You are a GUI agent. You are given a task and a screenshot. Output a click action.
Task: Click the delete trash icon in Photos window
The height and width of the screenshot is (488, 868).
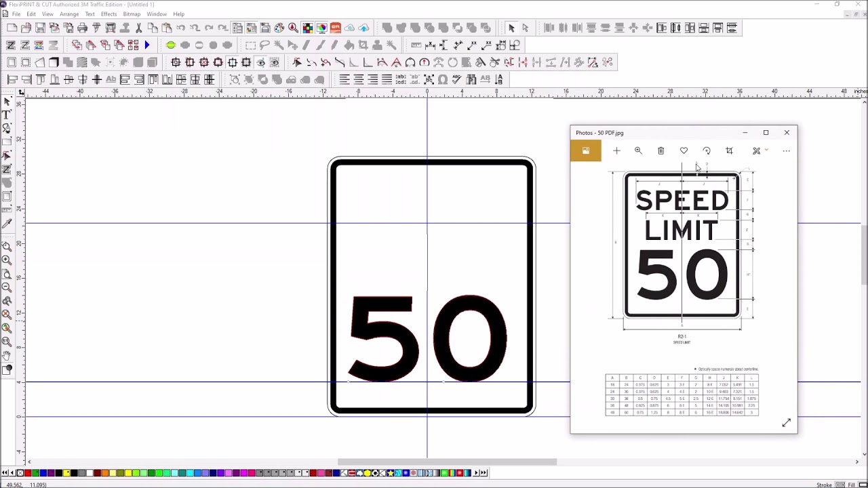pyautogui.click(x=661, y=150)
